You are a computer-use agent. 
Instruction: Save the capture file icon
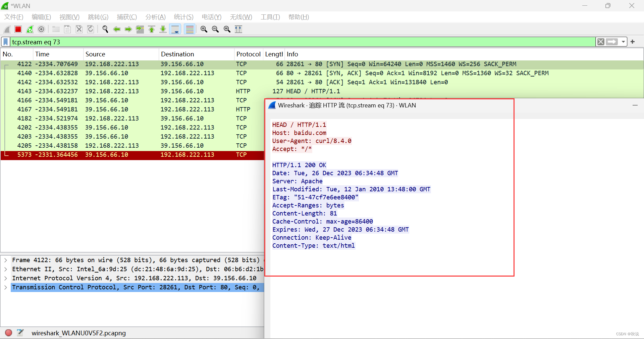click(67, 29)
